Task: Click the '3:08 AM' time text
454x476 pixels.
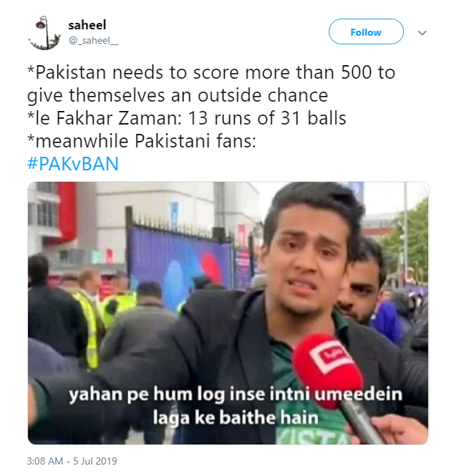Action: pyautogui.click(x=44, y=461)
